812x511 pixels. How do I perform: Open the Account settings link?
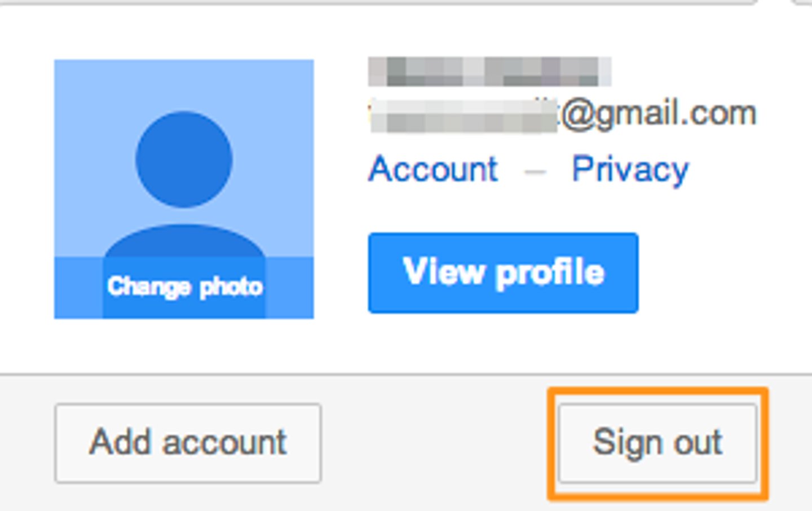(x=433, y=169)
